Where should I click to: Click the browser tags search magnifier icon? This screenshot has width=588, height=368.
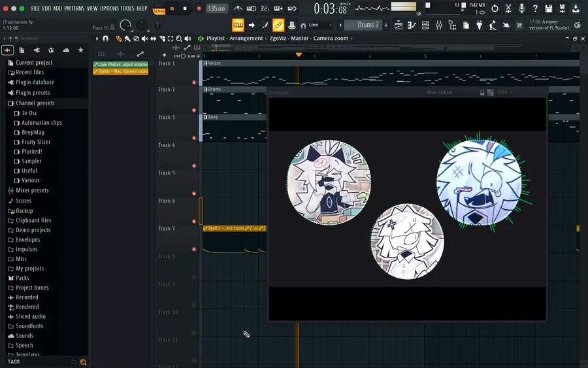[x=83, y=362]
